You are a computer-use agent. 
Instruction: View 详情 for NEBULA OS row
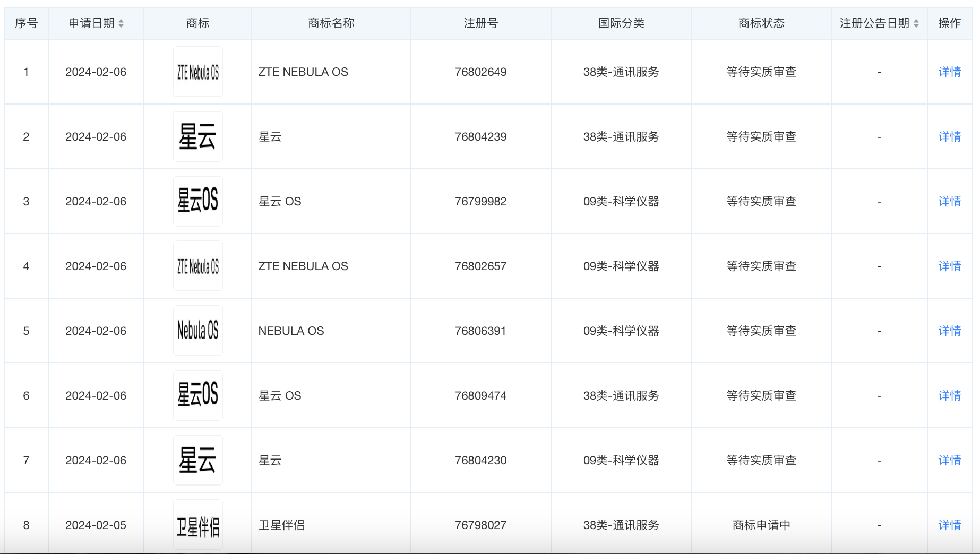pyautogui.click(x=949, y=331)
